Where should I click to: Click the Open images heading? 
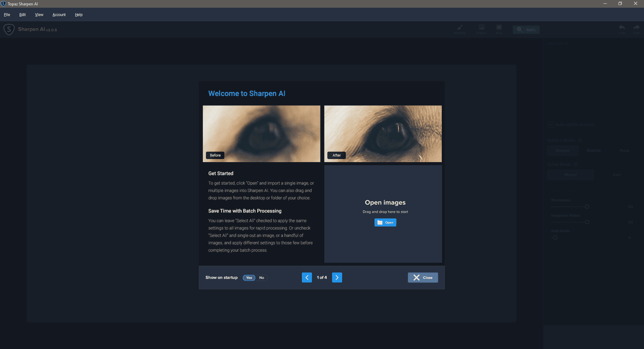[385, 203]
